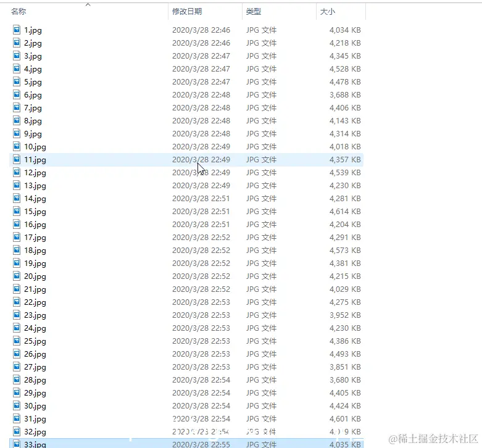482x448 pixels.
Task: Click the 24.jpg file icon
Action: (x=17, y=328)
